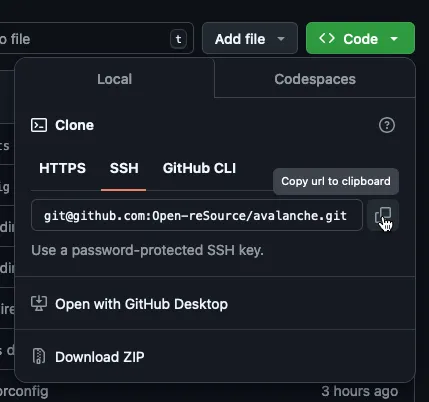Open with GitHub Desktop

coord(215,304)
